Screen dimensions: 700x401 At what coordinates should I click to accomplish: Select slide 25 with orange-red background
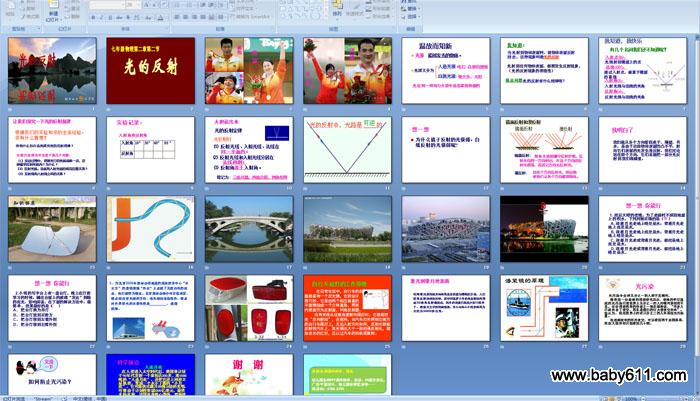click(x=347, y=308)
